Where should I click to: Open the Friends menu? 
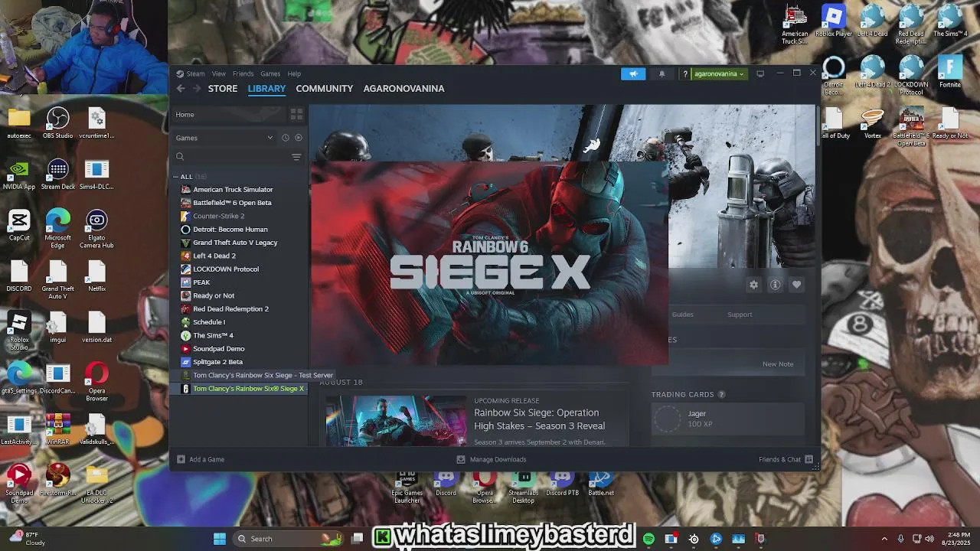[x=243, y=73]
